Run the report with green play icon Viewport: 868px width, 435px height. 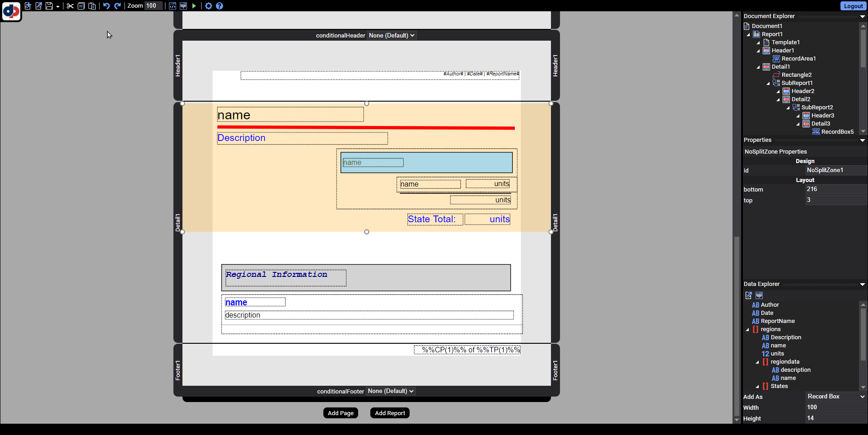(194, 6)
